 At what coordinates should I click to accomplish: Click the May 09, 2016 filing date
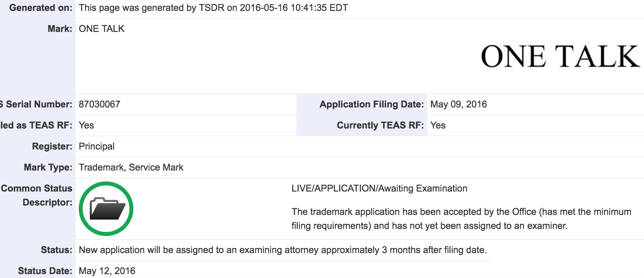coord(458,104)
